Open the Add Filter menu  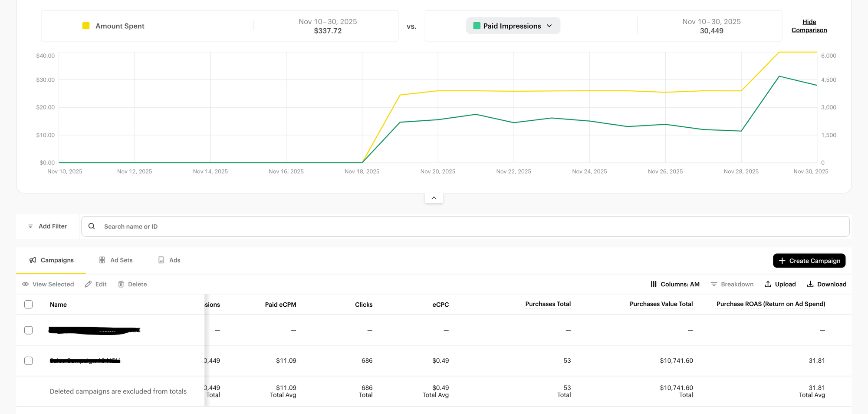click(x=48, y=226)
